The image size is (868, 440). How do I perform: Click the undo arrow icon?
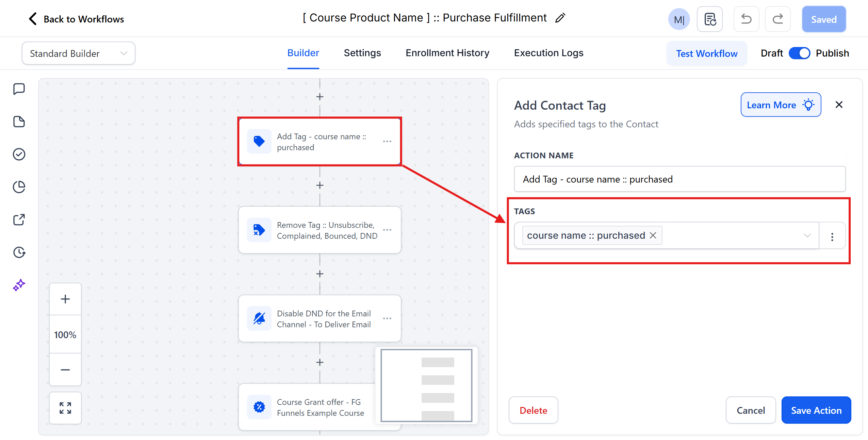(746, 19)
